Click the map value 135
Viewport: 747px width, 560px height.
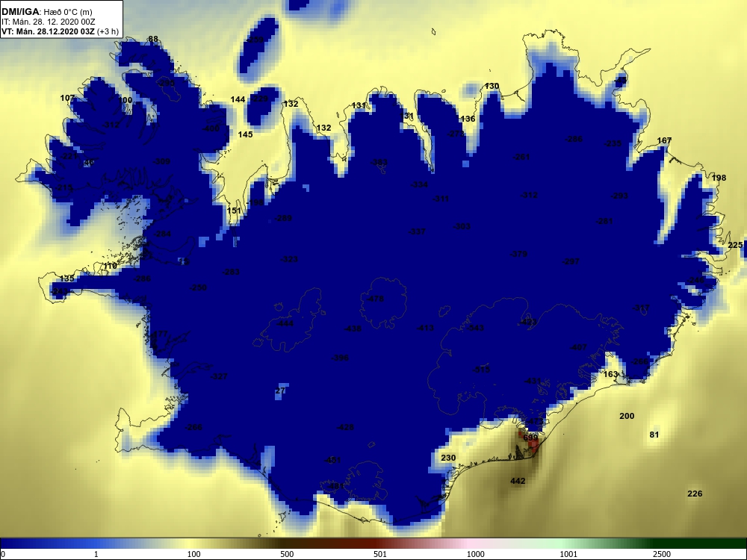(x=66, y=279)
